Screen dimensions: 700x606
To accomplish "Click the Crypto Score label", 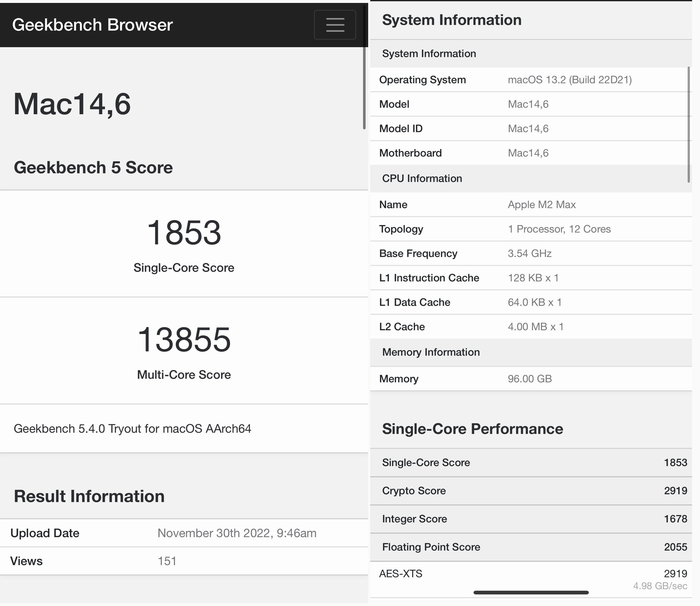I will [x=414, y=491].
